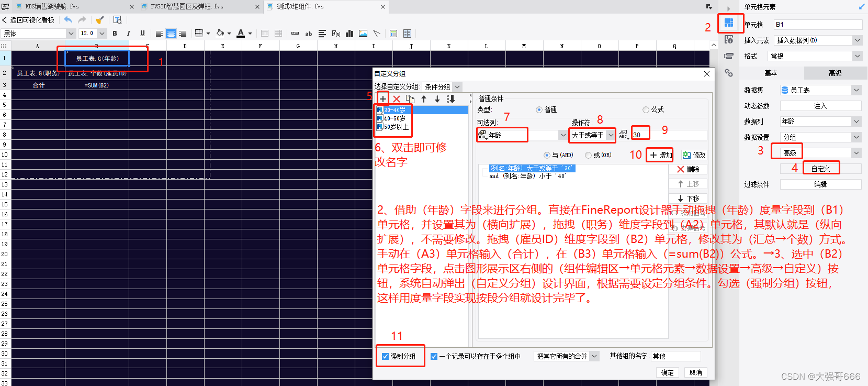Toggle 一个记录可以存在于多个组中 checkbox
868x386 pixels.
tap(434, 356)
